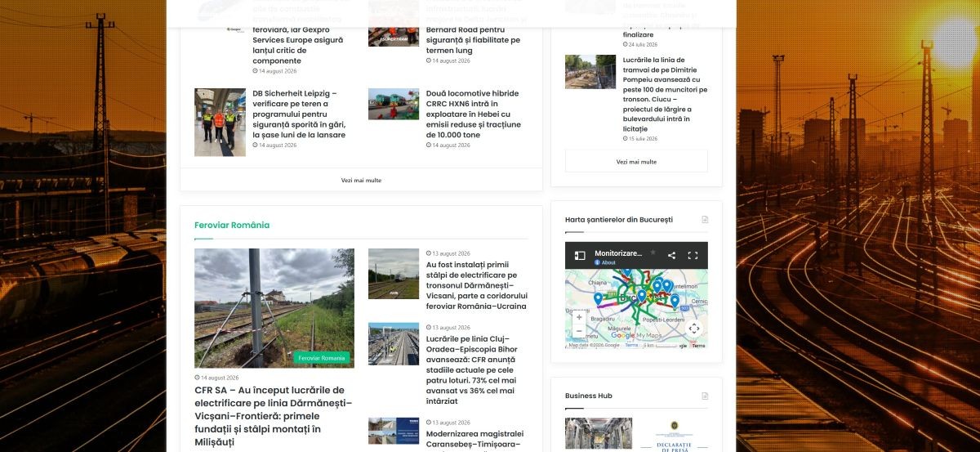The height and width of the screenshot is (452, 980).
Task: Share the Bucharest construction map
Action: [671, 256]
